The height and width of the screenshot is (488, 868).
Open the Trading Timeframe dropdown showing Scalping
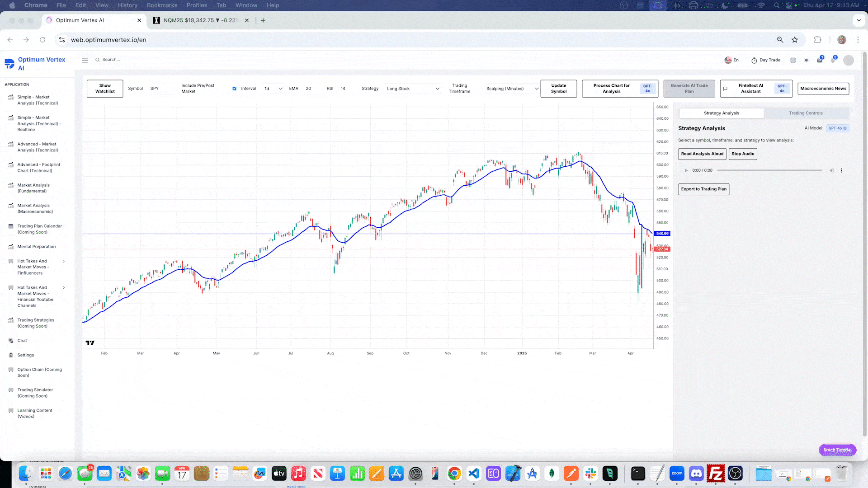point(512,89)
